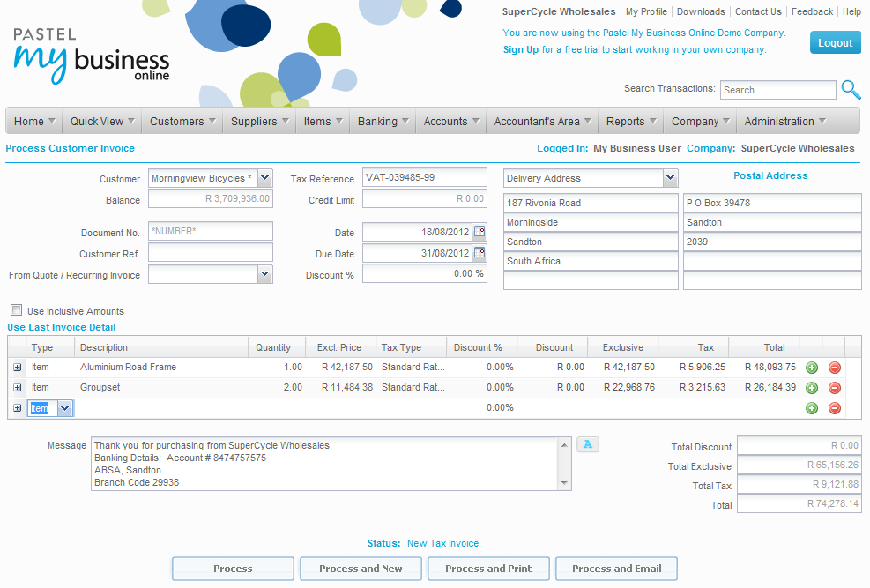This screenshot has width=870, height=588.
Task: Remove the Aluminium Road Frame line
Action: pyautogui.click(x=834, y=368)
